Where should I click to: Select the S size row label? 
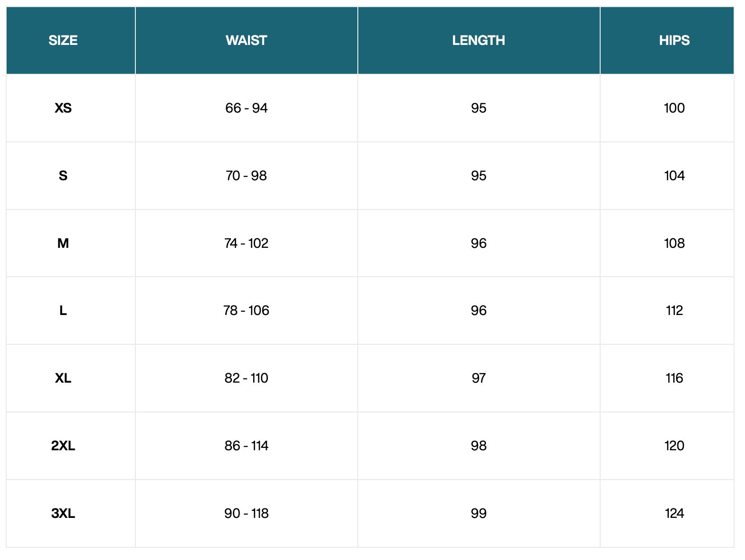[x=63, y=176]
